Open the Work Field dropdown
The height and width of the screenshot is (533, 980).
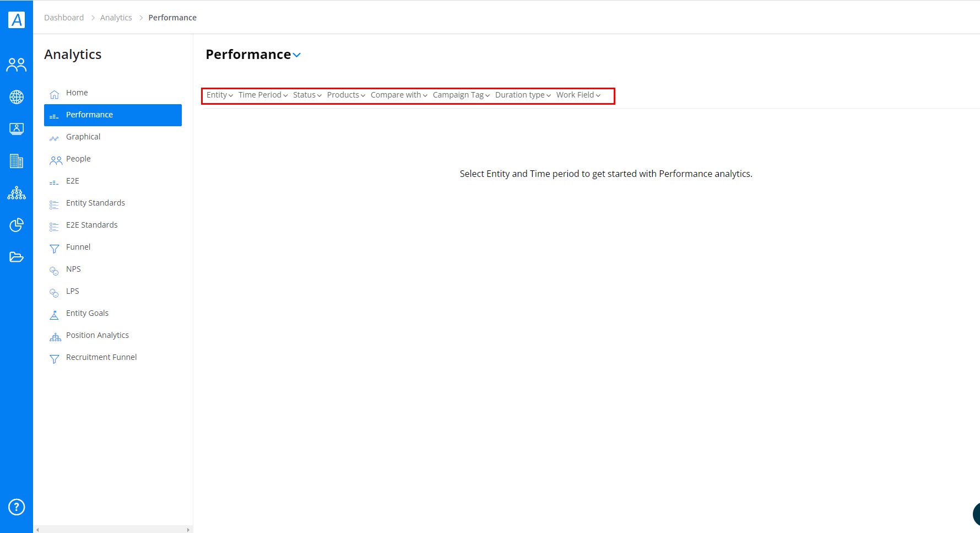[578, 95]
